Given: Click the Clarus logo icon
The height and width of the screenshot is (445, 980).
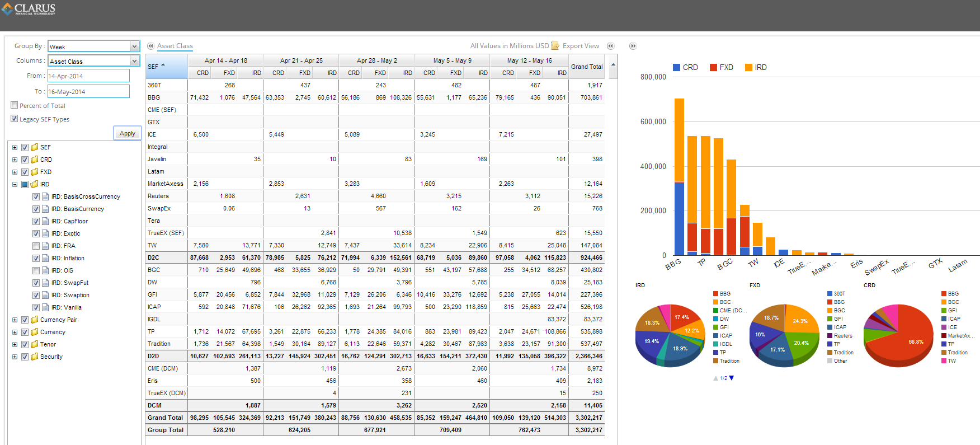Looking at the screenshot, I should (7, 9).
